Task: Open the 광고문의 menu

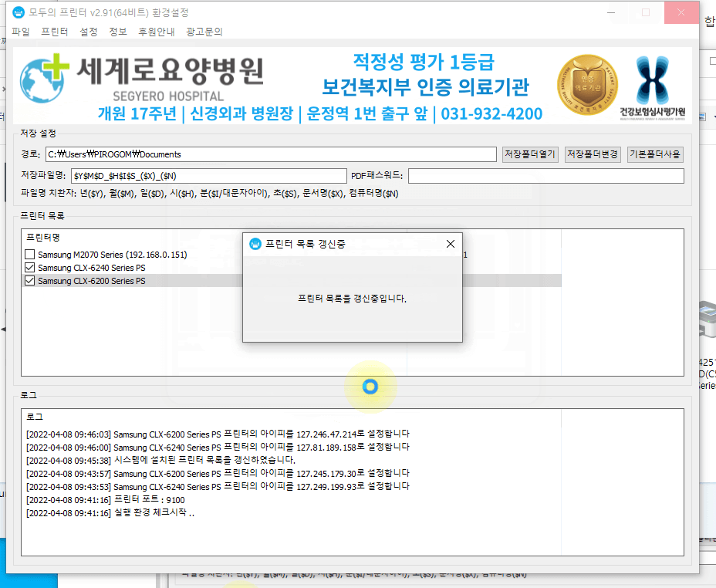Action: pos(204,32)
